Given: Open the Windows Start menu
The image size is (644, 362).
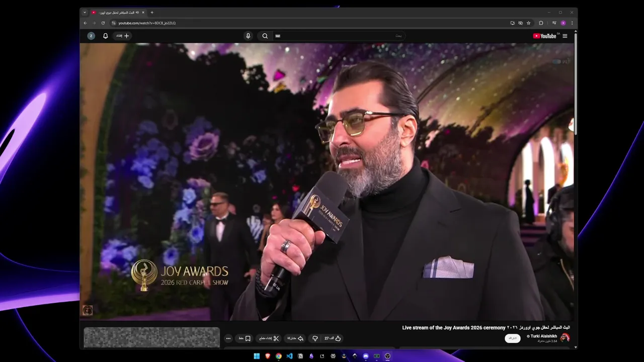Looking at the screenshot, I should pyautogui.click(x=257, y=356).
